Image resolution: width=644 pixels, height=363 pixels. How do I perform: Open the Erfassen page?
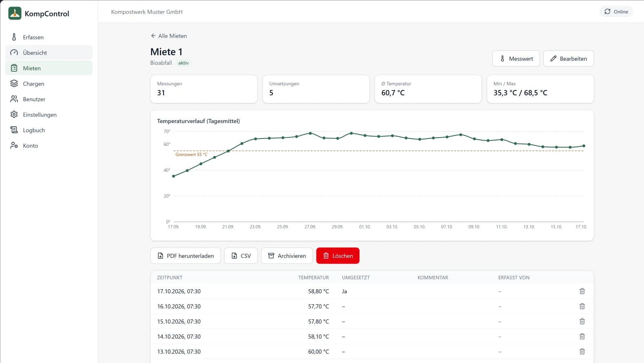pyautogui.click(x=49, y=37)
